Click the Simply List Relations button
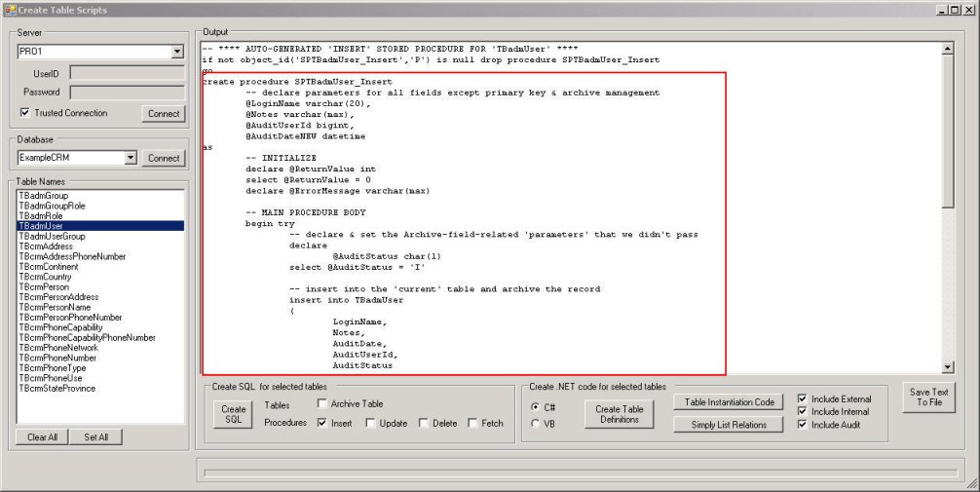Viewport: 980px width, 492px height. click(729, 425)
